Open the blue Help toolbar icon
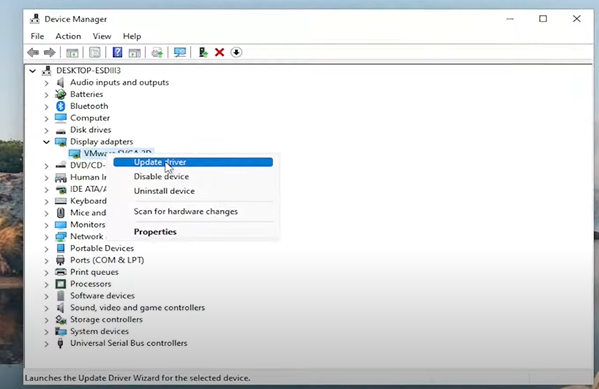This screenshot has width=599, height=389. (117, 52)
